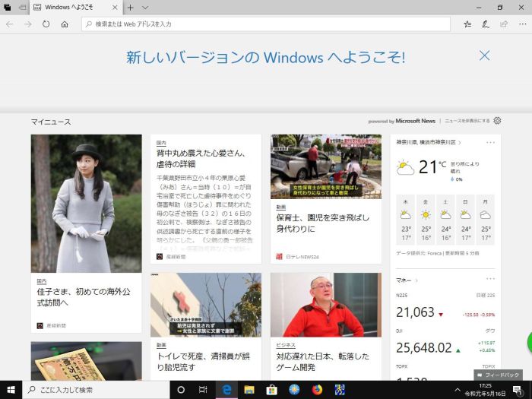Share this page with the share icon
The image size is (532, 399).
pos(502,24)
